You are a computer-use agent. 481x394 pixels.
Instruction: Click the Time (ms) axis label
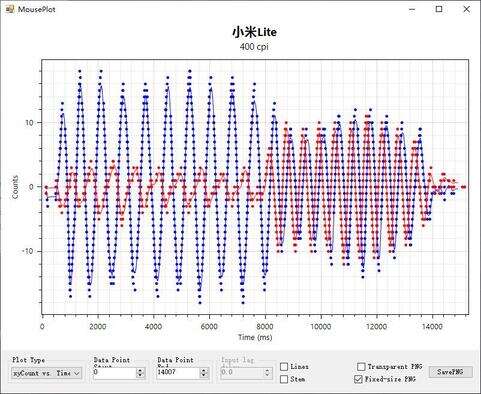(255, 337)
